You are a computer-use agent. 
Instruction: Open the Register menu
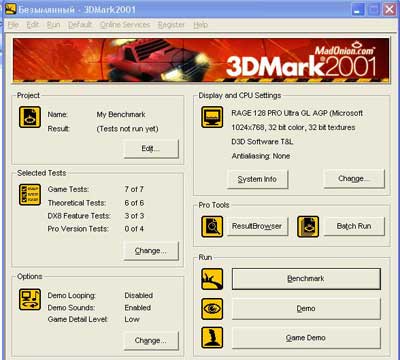171,25
